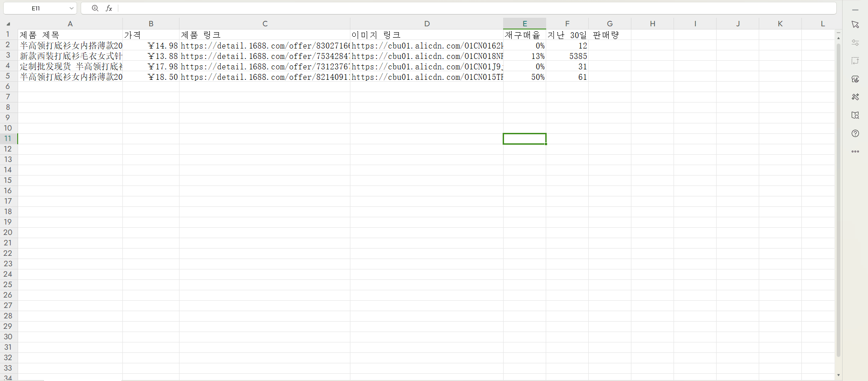The image size is (868, 381).
Task: Click the zoom magnifier icon beside formula bar
Action: click(95, 8)
